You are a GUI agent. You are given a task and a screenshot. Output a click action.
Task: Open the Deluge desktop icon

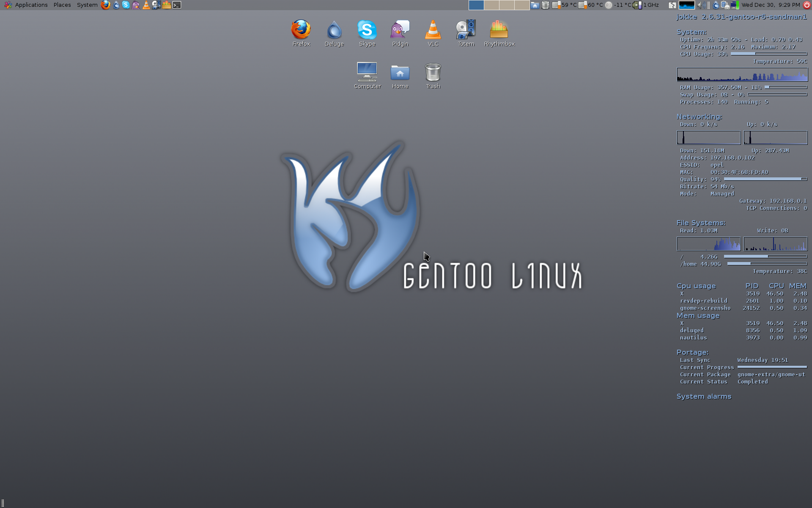pos(334,33)
